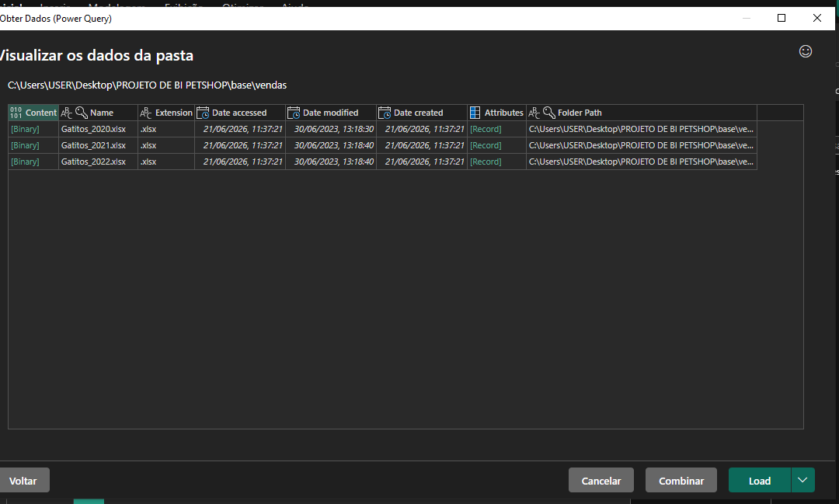Click Folder Path cell of Gatitos_2022.xlsx

tap(642, 162)
